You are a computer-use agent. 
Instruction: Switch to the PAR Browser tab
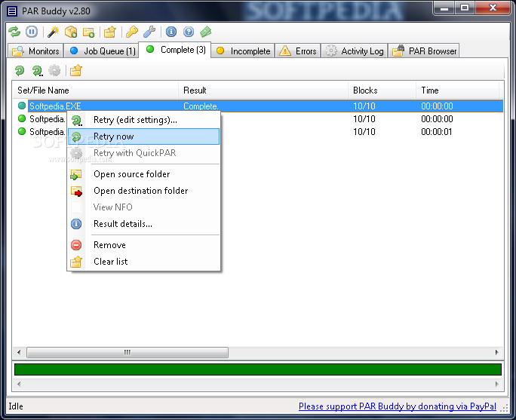[424, 51]
